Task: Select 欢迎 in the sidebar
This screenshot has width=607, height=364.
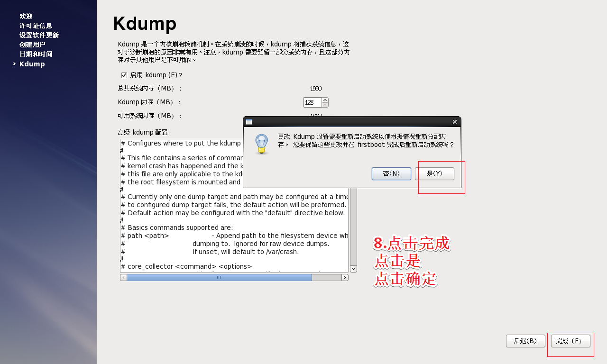Action: [x=26, y=16]
